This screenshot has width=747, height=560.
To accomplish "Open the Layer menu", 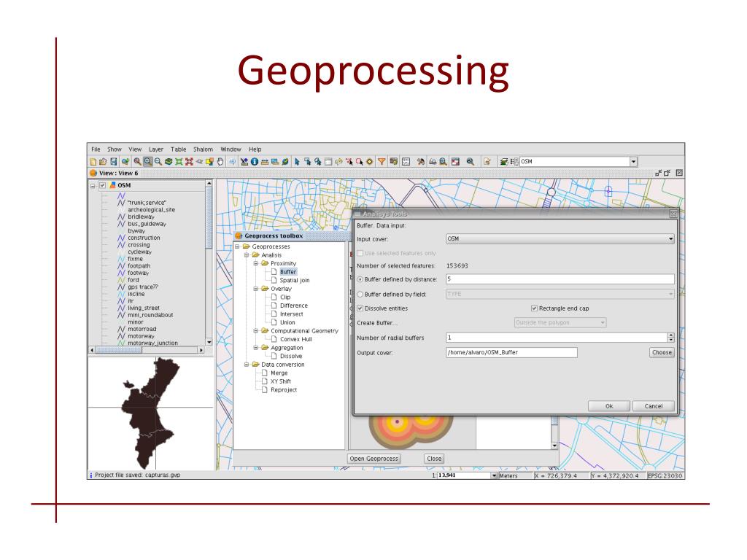I will tap(156, 149).
